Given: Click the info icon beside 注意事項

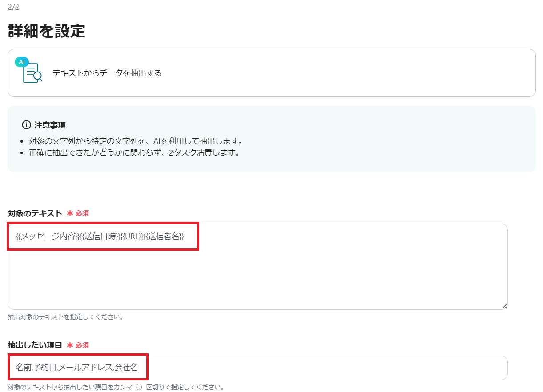Looking at the screenshot, I should click(x=26, y=125).
